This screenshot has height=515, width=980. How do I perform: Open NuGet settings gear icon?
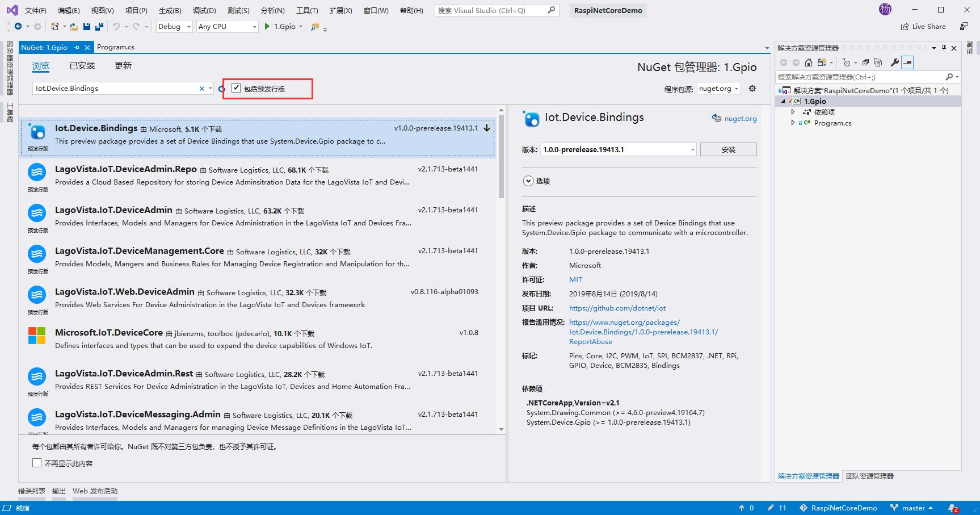pyautogui.click(x=752, y=89)
